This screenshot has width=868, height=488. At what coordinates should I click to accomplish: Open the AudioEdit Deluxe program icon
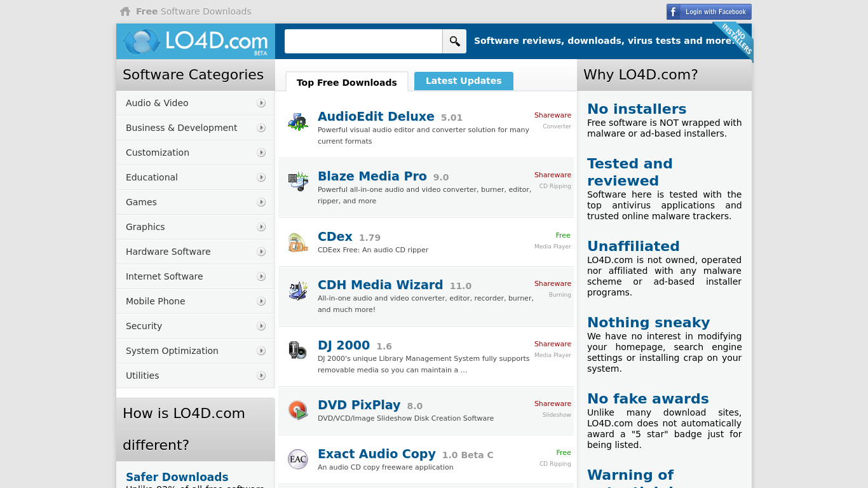297,121
